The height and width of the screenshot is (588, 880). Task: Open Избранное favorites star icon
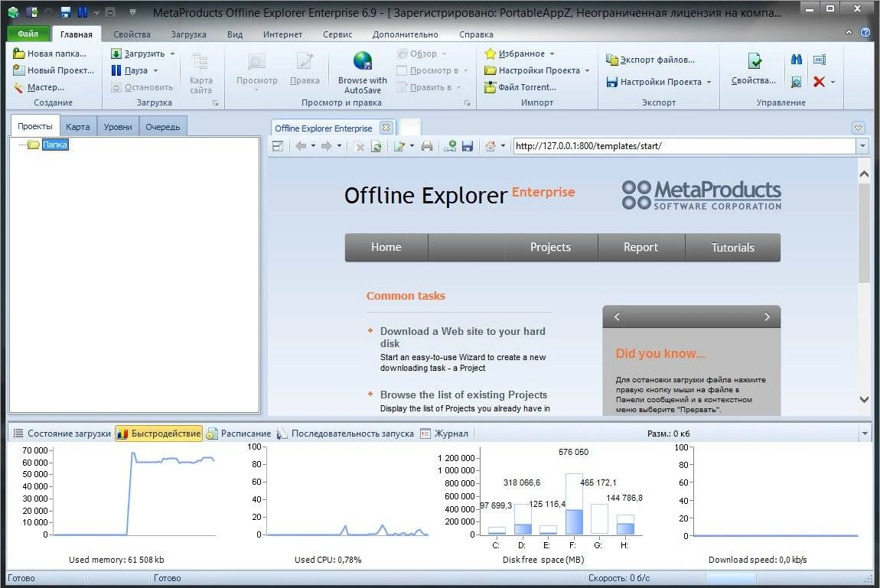coord(490,54)
